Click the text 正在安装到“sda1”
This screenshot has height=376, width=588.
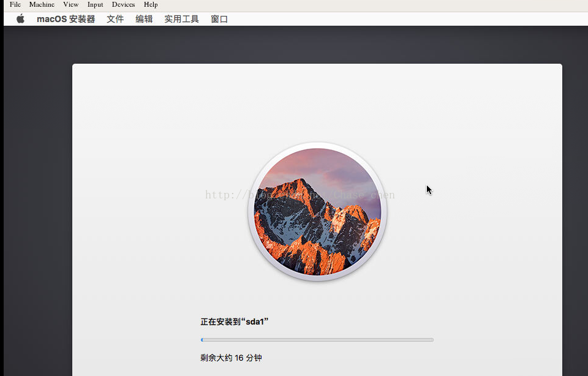[x=235, y=321]
